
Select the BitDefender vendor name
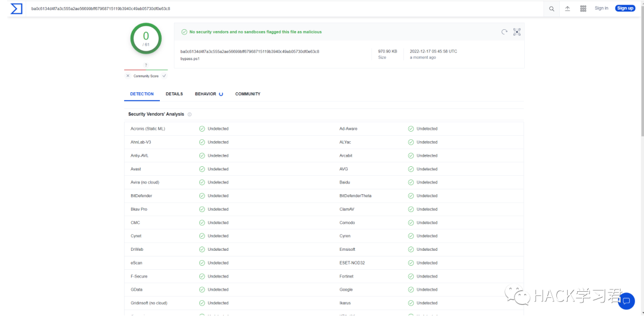[141, 195]
